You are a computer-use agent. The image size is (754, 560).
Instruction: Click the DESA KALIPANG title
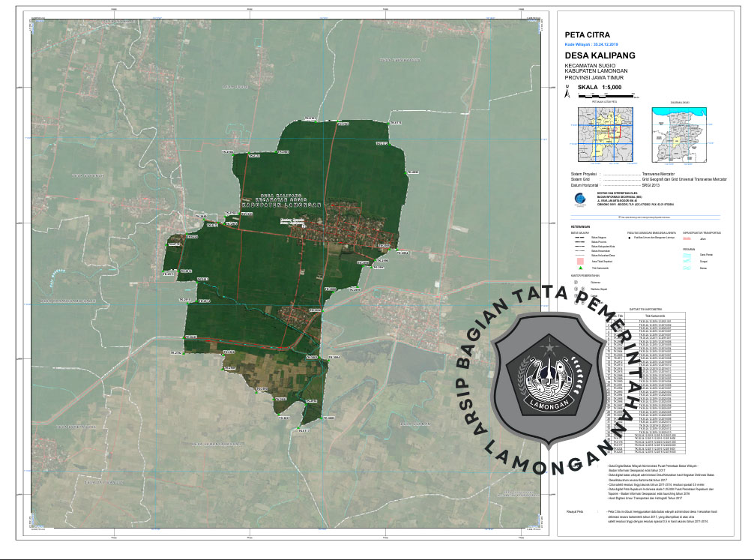pos(600,55)
